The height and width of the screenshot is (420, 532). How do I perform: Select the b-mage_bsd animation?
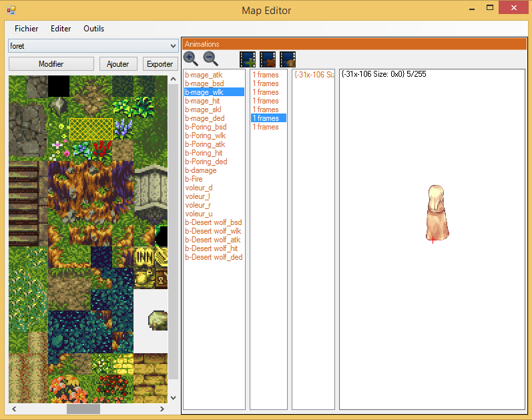[x=214, y=83]
